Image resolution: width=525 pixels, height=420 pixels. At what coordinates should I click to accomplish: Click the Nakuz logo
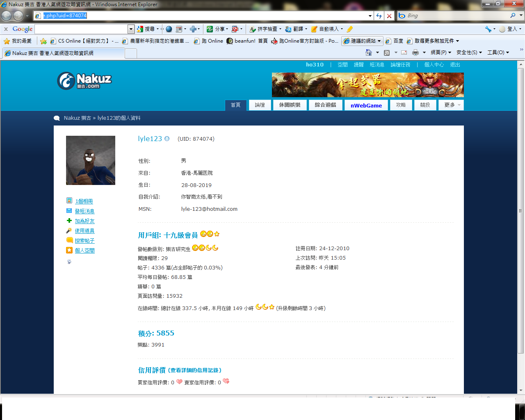(x=84, y=81)
